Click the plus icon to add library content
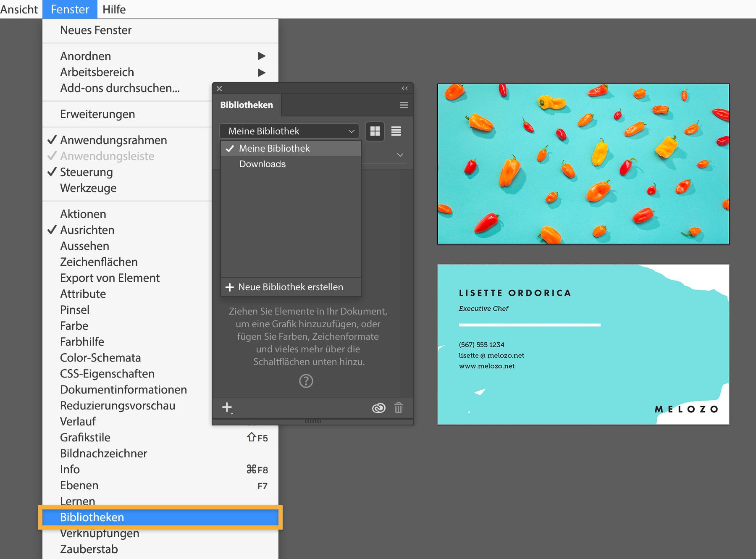The image size is (756, 559). click(227, 407)
